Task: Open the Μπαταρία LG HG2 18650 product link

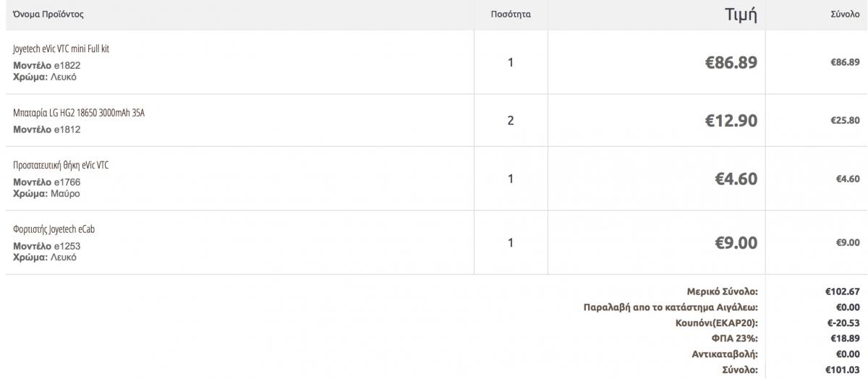Action: tap(79, 114)
